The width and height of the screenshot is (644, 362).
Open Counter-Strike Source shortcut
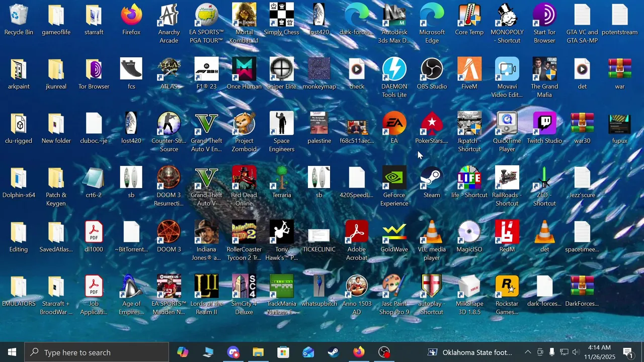tap(169, 133)
